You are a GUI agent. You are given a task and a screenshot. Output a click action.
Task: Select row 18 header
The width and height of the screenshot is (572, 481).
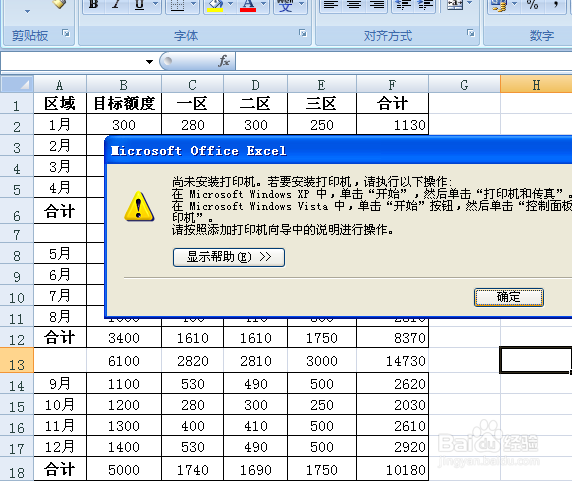[17, 470]
